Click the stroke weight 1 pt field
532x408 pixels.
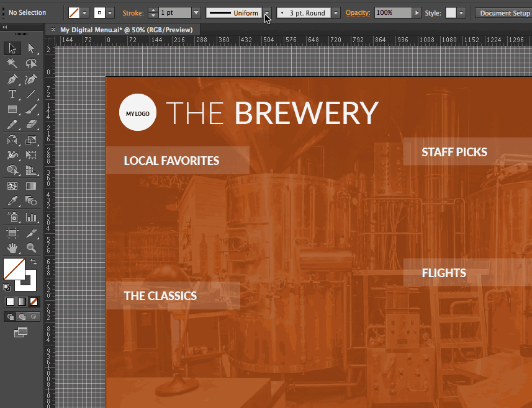175,13
